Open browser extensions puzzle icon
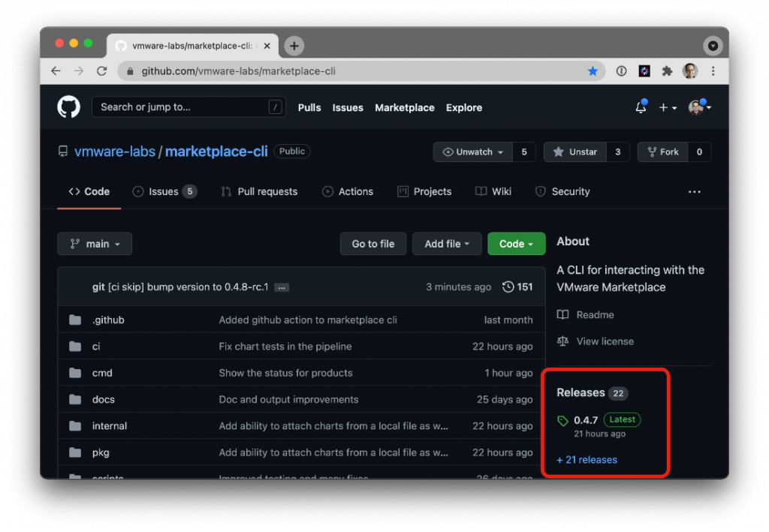The image size is (769, 532). coord(666,71)
